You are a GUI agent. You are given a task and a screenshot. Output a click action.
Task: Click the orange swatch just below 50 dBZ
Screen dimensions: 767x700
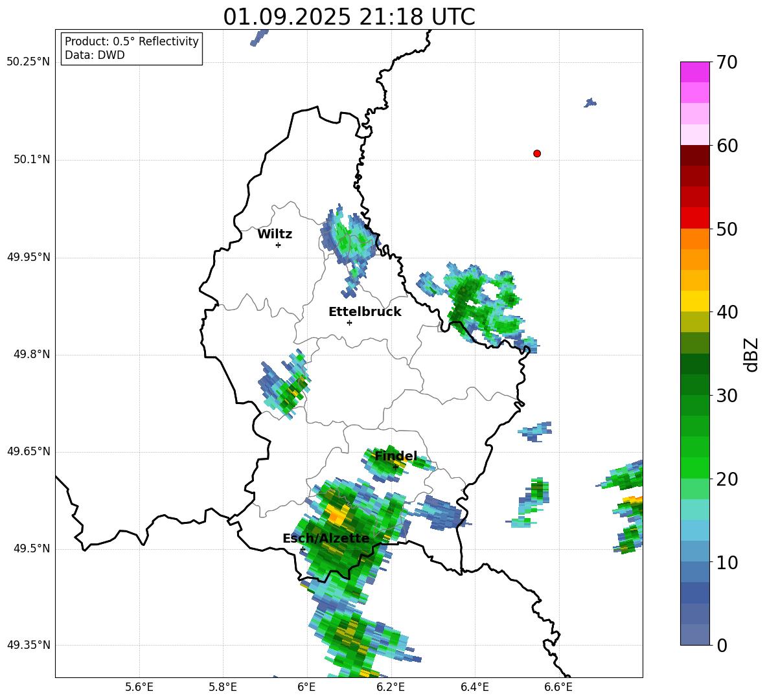click(694, 238)
